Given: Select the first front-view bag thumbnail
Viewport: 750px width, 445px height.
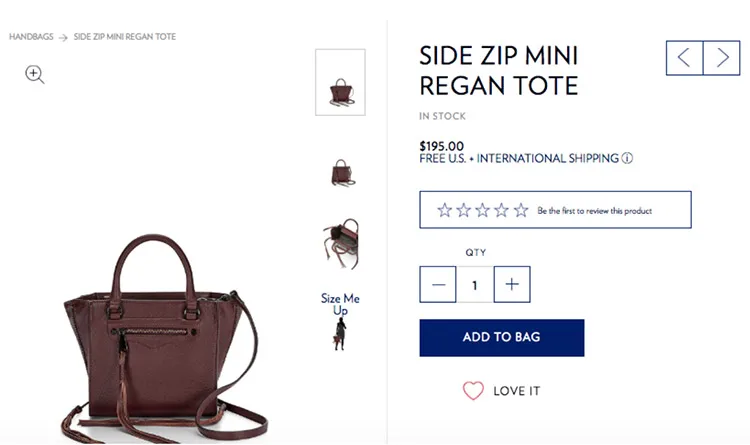Looking at the screenshot, I should click(340, 82).
